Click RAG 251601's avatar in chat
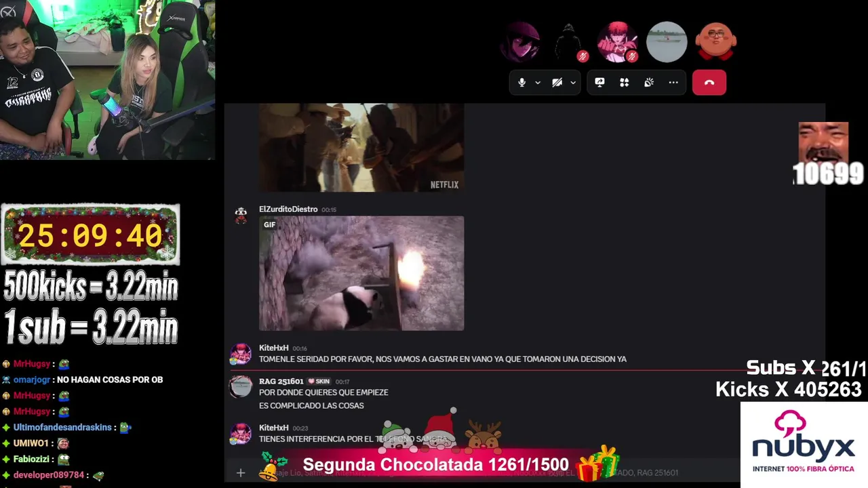 coord(241,387)
